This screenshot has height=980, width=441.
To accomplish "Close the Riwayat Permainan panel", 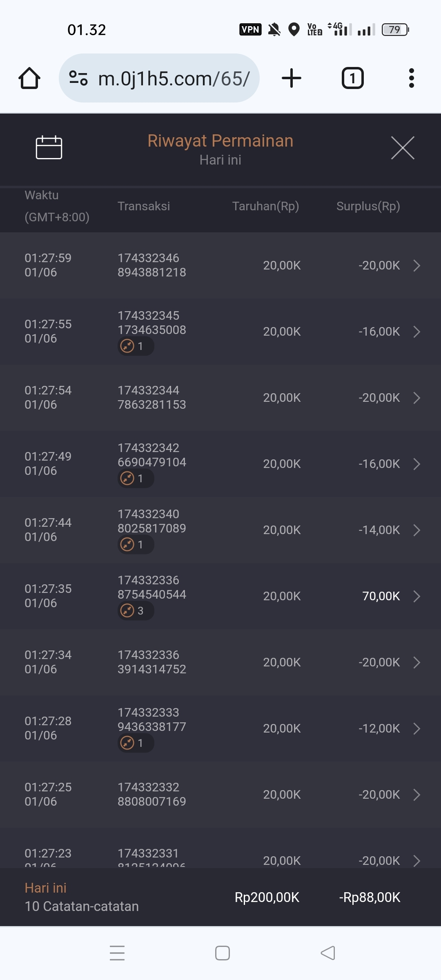I will (403, 148).
